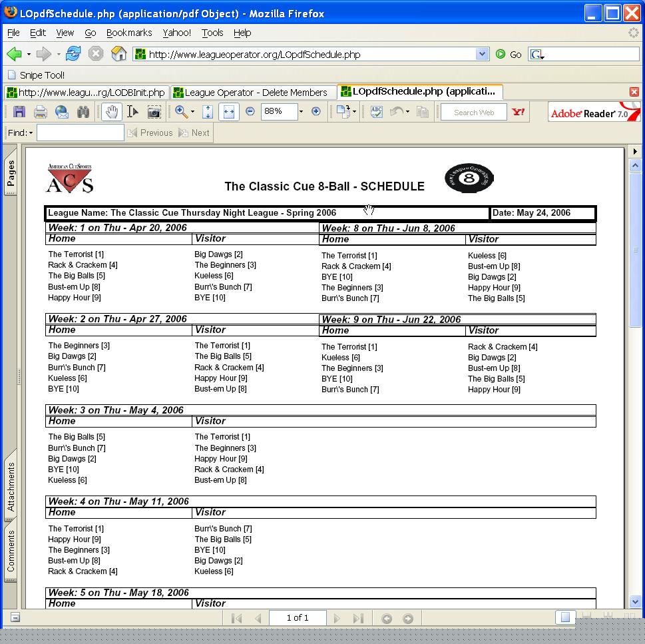Open the Bookmarks menu
645x644 pixels.
pos(129,33)
